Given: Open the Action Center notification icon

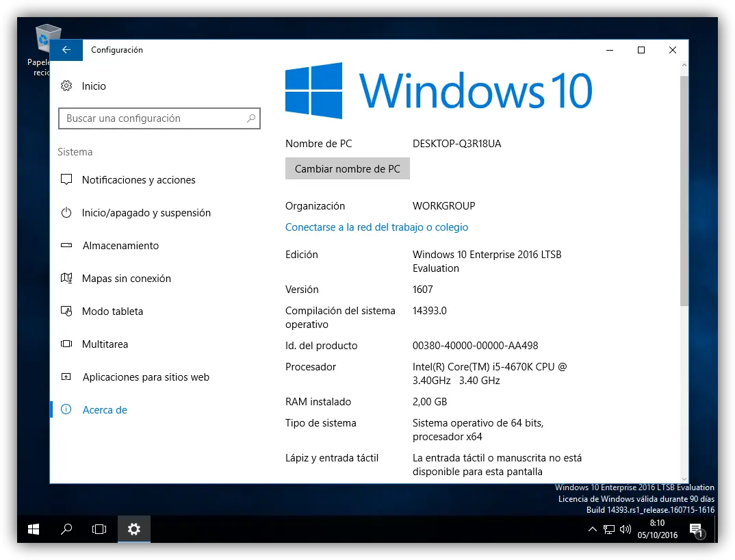Looking at the screenshot, I should click(697, 530).
